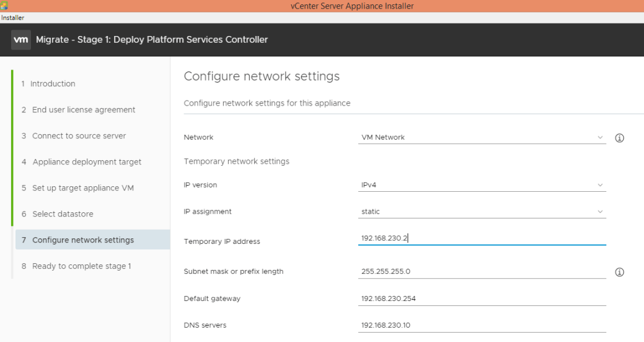The image size is (644, 342).
Task: Select Configure network settings step
Action: [82, 240]
